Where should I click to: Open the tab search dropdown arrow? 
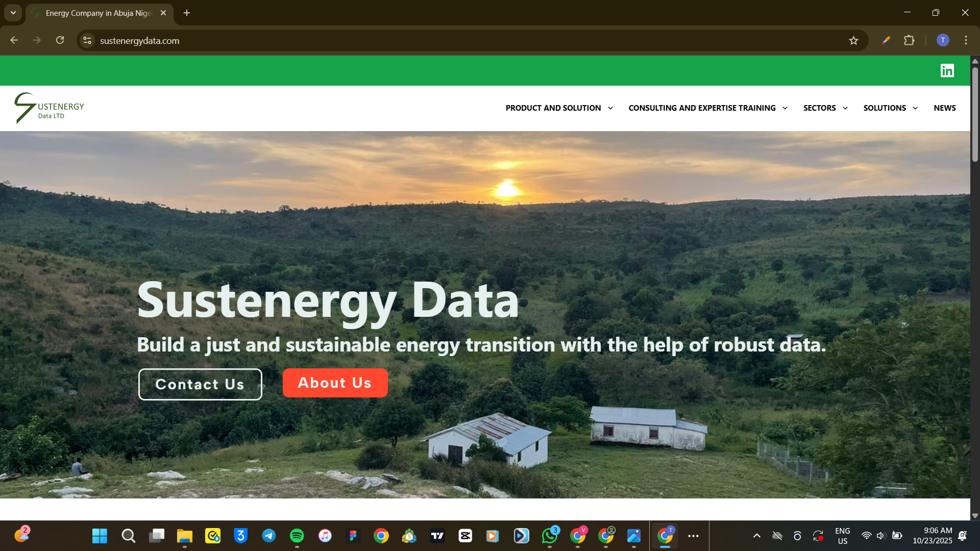(x=13, y=13)
